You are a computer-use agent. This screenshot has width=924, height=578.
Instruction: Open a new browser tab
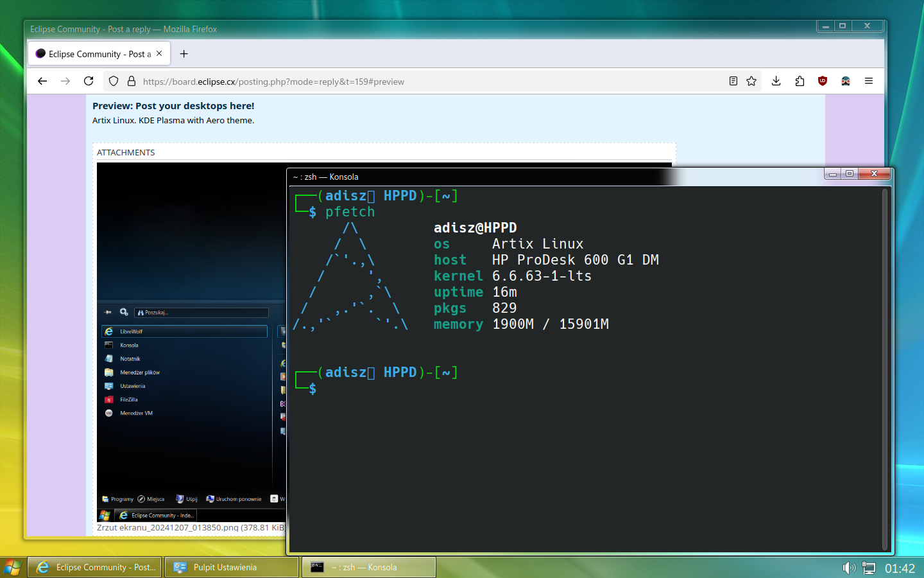pos(184,54)
